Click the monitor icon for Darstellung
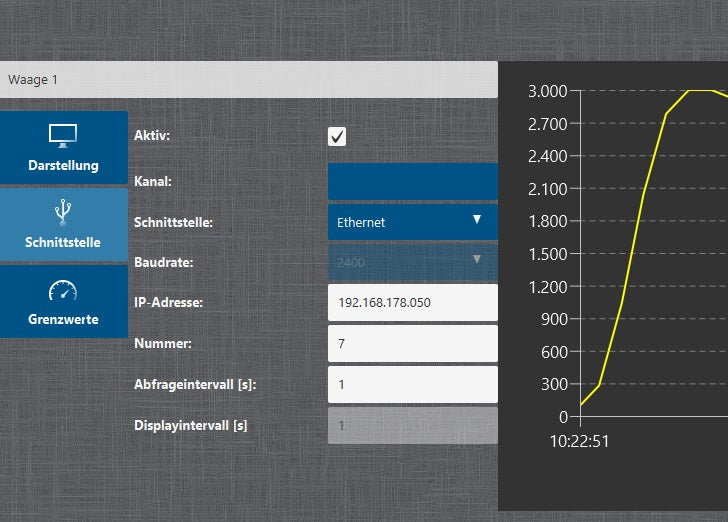 coord(63,135)
